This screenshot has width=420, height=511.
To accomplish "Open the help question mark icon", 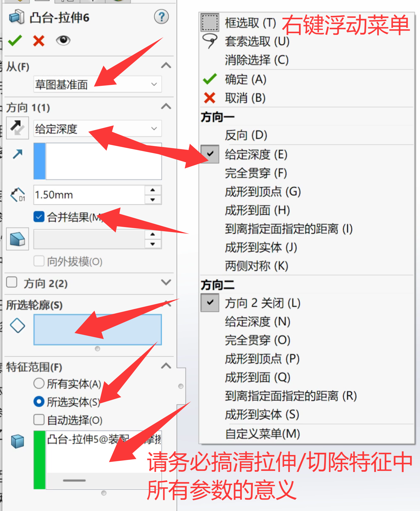I will click(x=161, y=17).
